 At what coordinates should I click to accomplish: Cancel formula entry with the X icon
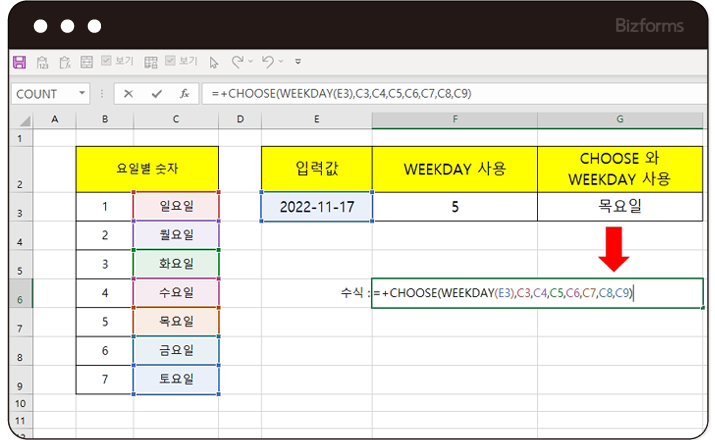[128, 94]
